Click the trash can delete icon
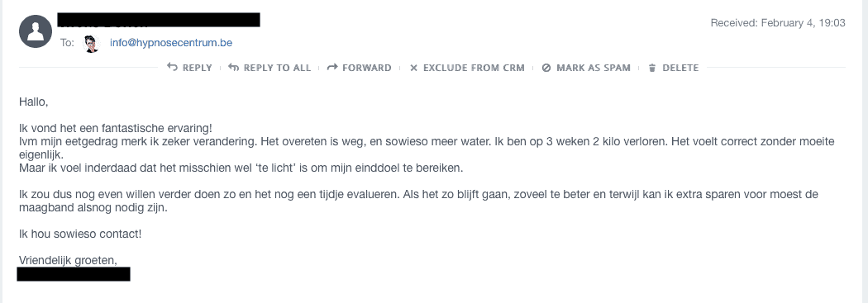868x303 pixels. (x=652, y=68)
